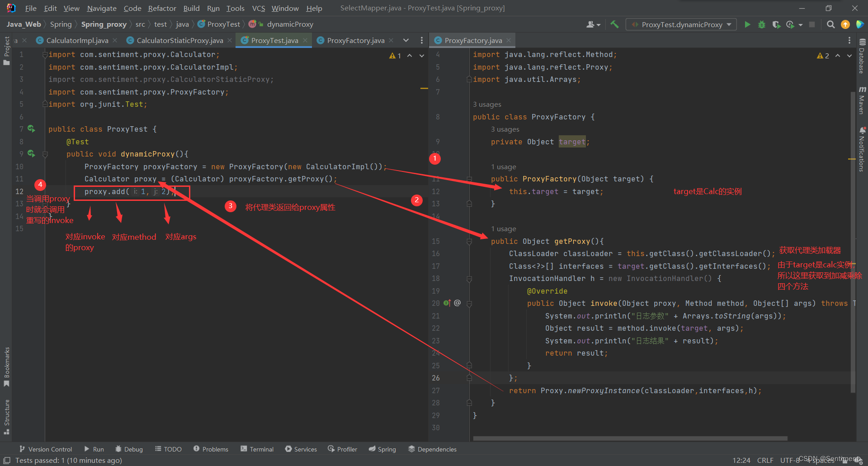Image resolution: width=868 pixels, height=466 pixels.
Task: Click the 12:24 caret position indicator
Action: 741,460
